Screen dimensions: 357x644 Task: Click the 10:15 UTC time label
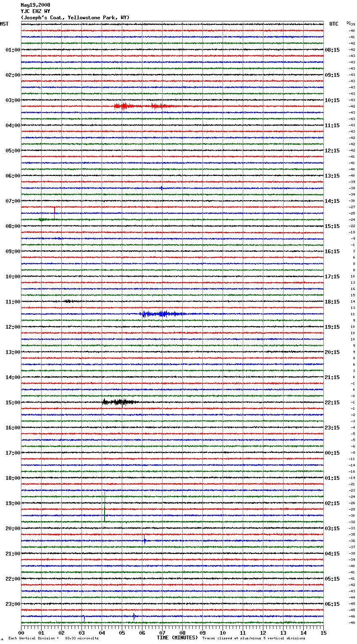pos(332,100)
